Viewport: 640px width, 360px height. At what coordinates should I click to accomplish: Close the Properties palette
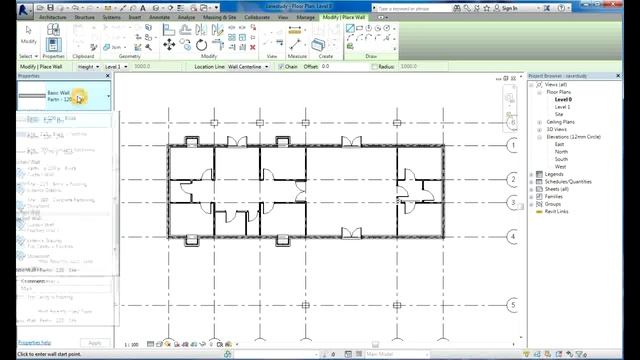(x=108, y=76)
